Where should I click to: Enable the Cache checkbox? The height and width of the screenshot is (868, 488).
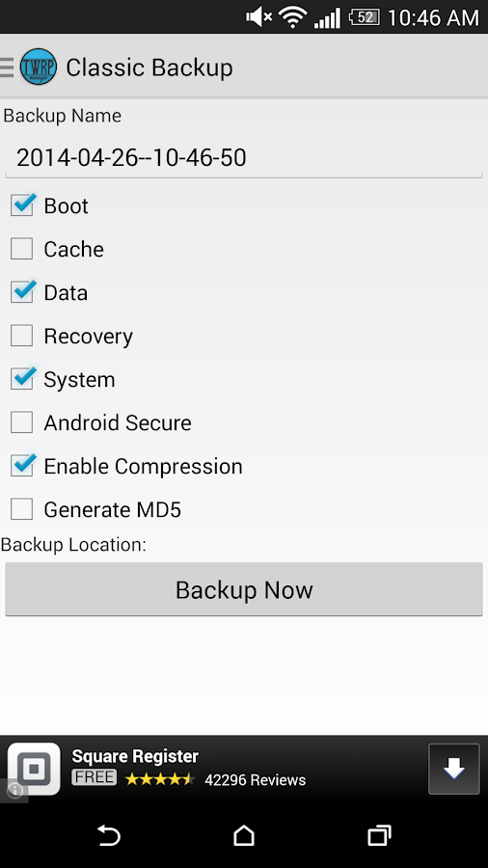(22, 249)
